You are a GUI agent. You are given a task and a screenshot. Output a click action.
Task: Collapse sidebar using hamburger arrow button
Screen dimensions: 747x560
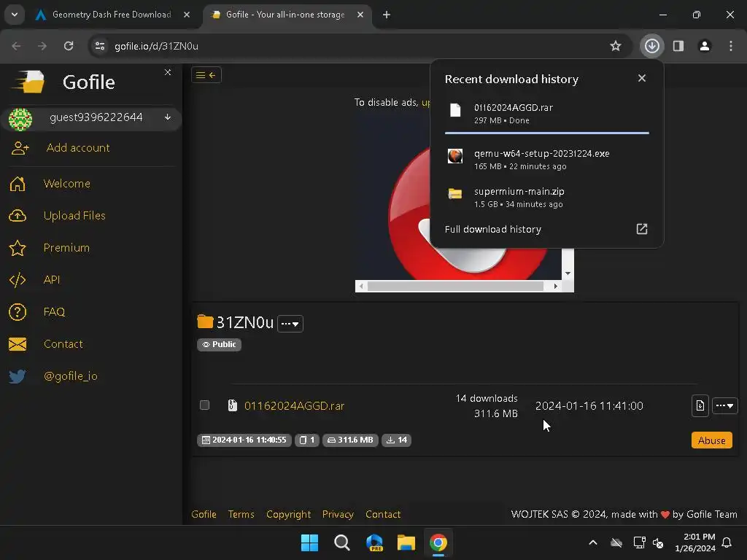[x=206, y=75]
